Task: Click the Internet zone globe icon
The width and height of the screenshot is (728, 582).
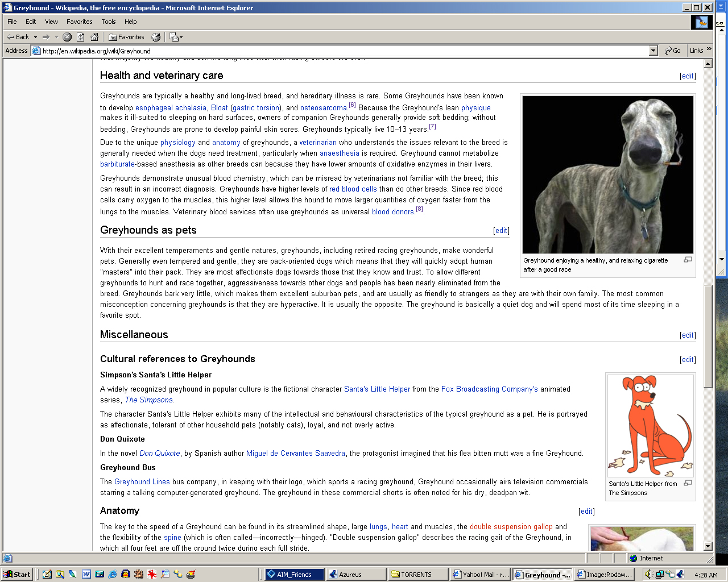Action: click(634, 558)
